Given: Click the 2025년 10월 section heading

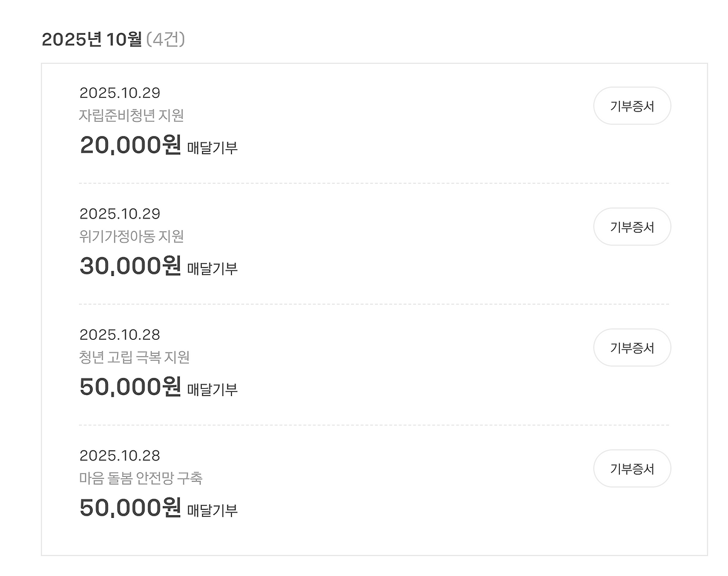Looking at the screenshot, I should pos(92,39).
